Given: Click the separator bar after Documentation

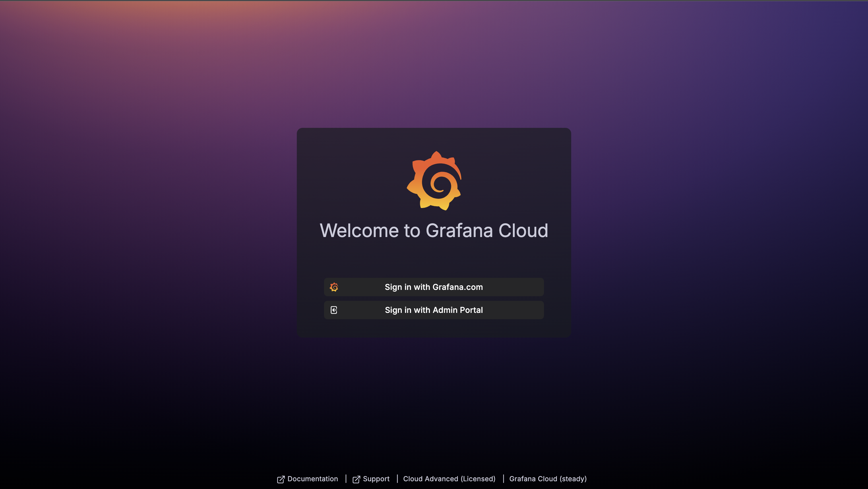Looking at the screenshot, I should (346, 479).
